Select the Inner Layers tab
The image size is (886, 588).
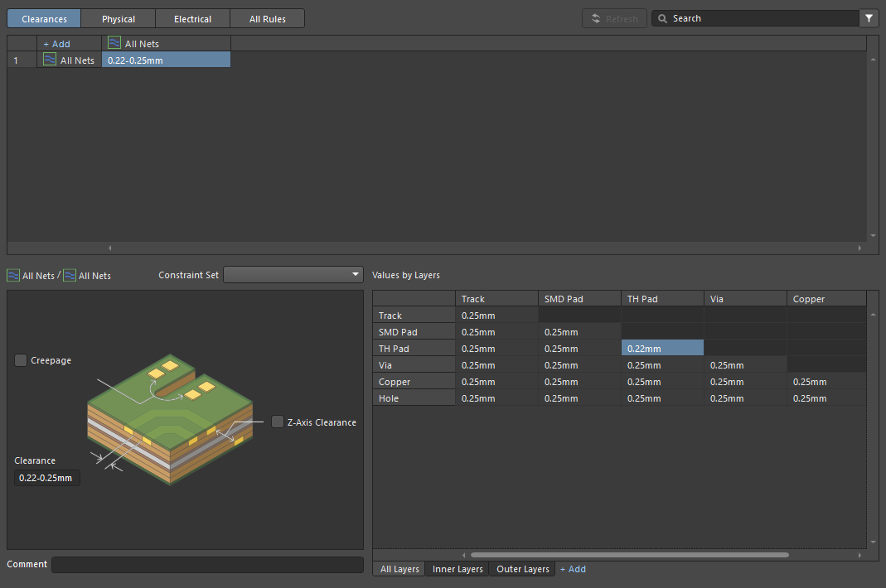pos(458,569)
